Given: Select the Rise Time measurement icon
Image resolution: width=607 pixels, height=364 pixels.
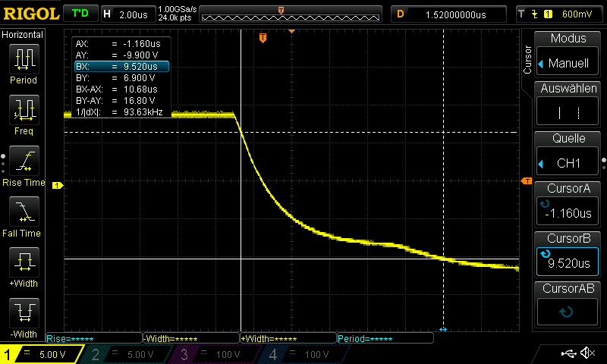Looking at the screenshot, I should (x=23, y=165).
